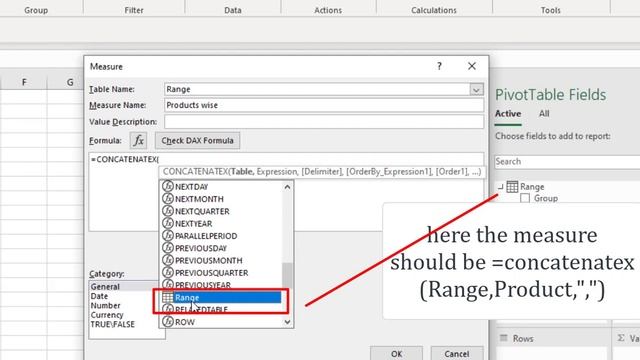Switch to Active tab in PivotTable Fields
The width and height of the screenshot is (640, 360).
tap(508, 113)
